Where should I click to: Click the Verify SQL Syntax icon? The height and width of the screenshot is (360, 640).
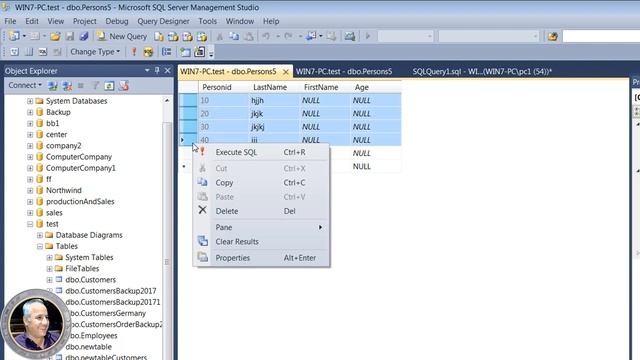148,52
